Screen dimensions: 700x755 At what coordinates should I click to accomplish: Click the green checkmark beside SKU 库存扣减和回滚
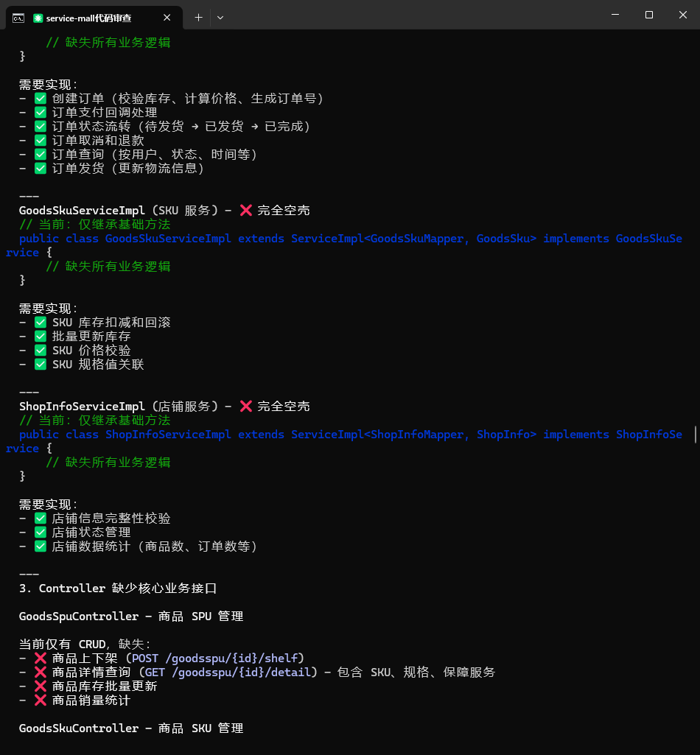pyautogui.click(x=41, y=323)
